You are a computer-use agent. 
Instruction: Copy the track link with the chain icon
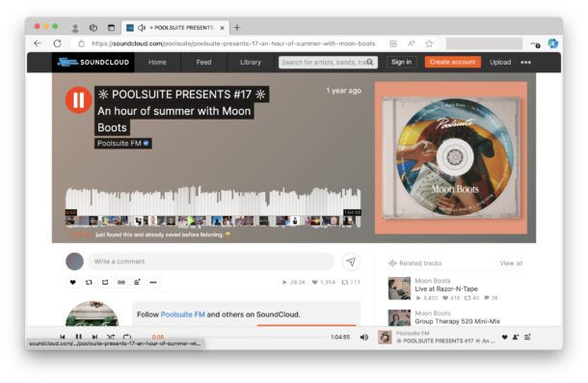tap(121, 283)
